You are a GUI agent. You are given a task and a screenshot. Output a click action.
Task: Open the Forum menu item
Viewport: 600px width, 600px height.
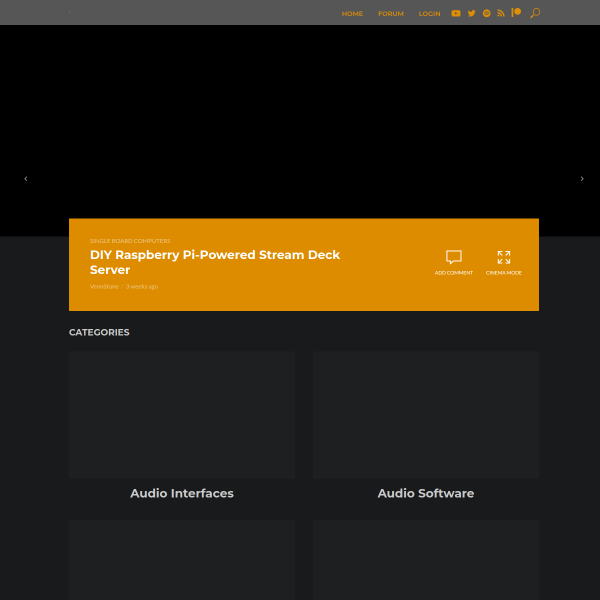click(391, 14)
